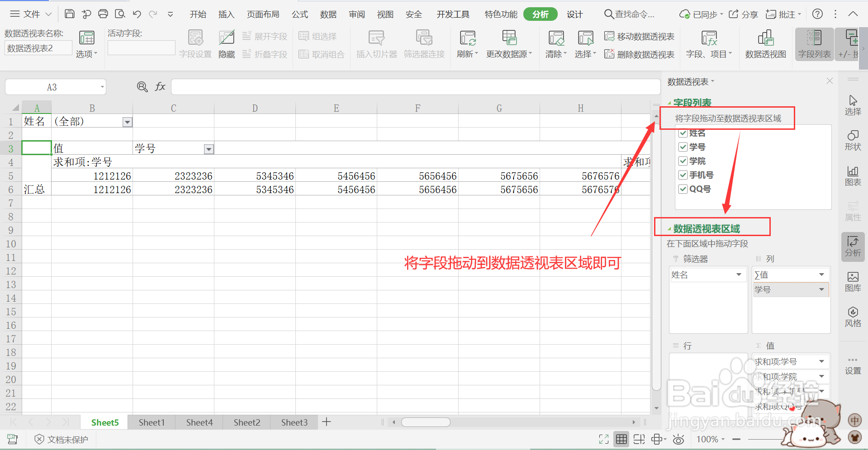Switch to the 插入 ribbon tab

226,14
